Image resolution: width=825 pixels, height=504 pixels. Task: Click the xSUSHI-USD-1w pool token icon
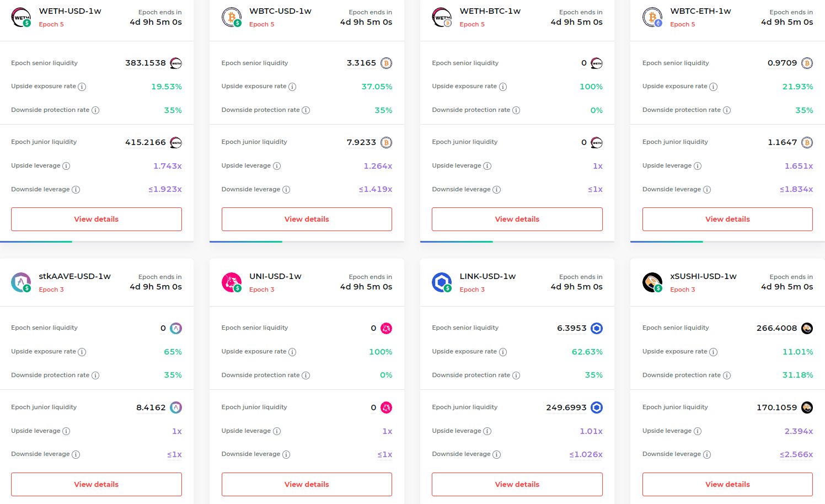click(x=652, y=282)
